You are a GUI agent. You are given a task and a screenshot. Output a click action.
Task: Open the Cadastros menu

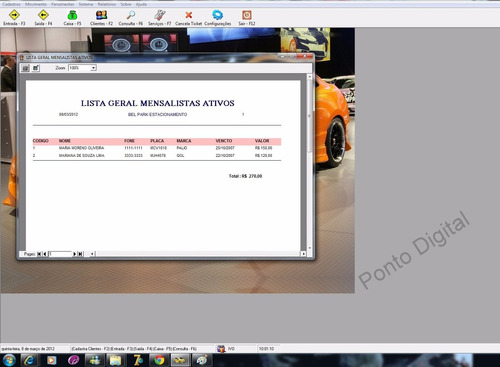[11, 4]
